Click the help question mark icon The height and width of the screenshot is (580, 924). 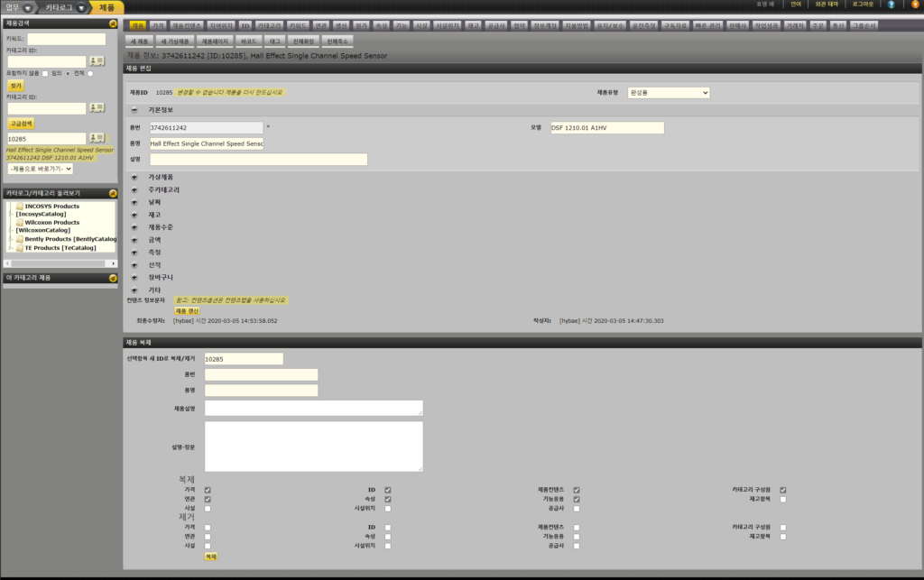(x=892, y=5)
